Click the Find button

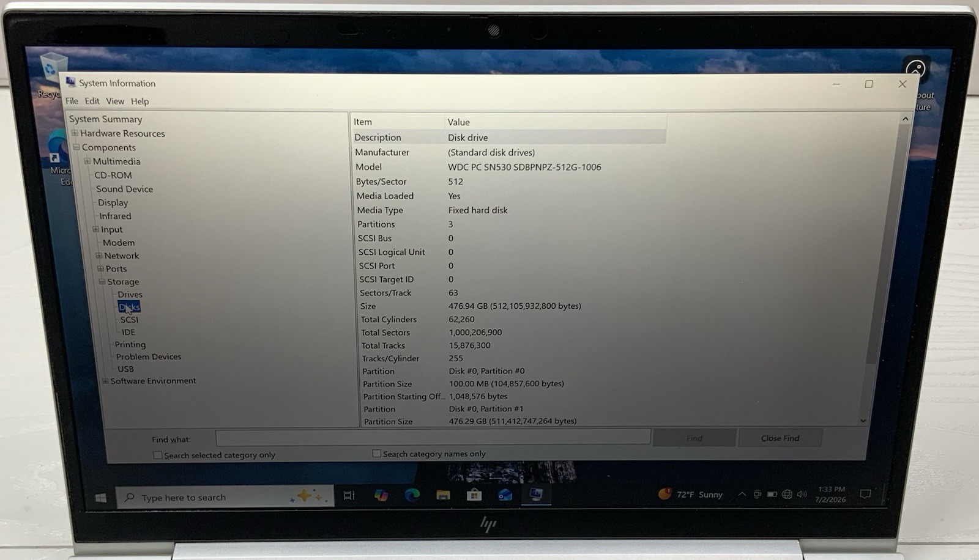694,438
